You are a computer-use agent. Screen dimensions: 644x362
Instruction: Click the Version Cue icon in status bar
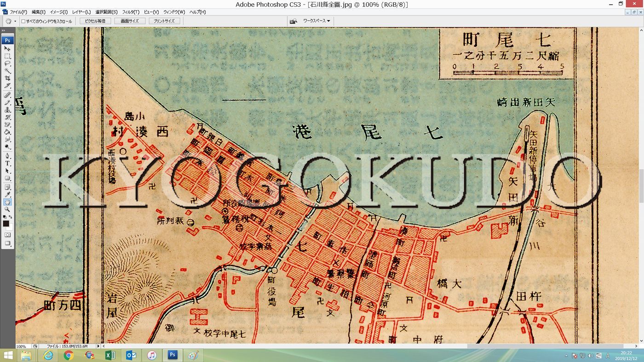35,346
